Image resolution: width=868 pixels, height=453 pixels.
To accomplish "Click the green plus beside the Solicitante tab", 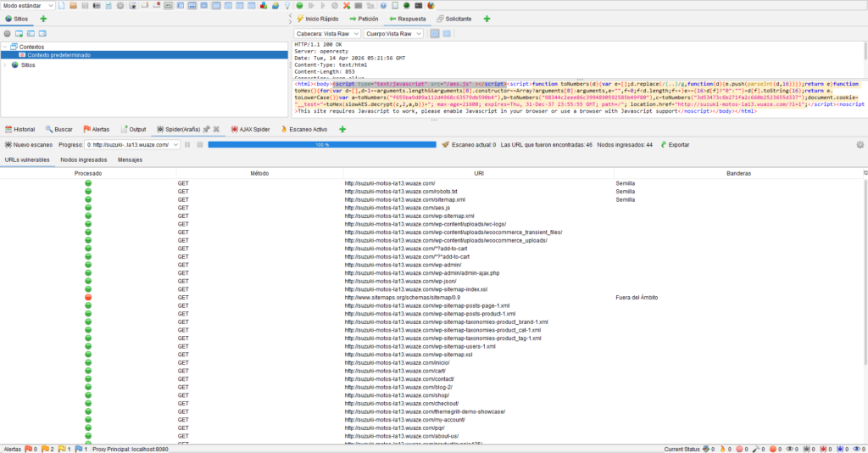I will pyautogui.click(x=487, y=19).
